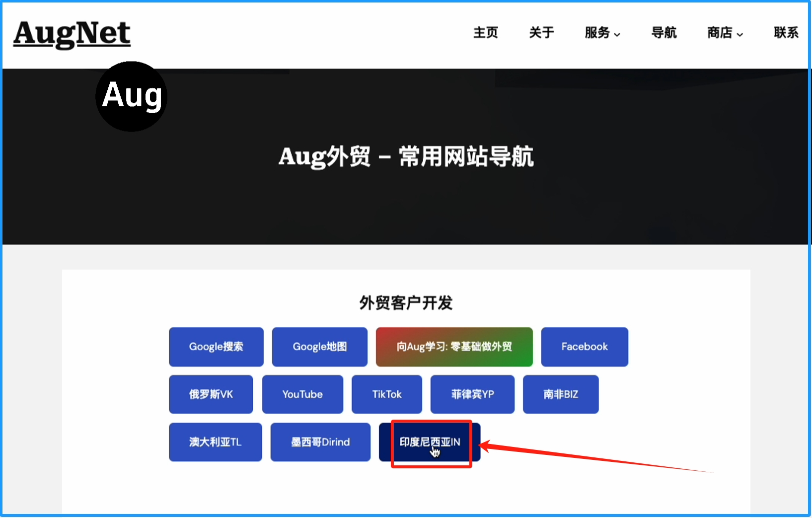The height and width of the screenshot is (518, 812).
Task: Expand the 服务 dropdown chevron
Action: tap(617, 34)
